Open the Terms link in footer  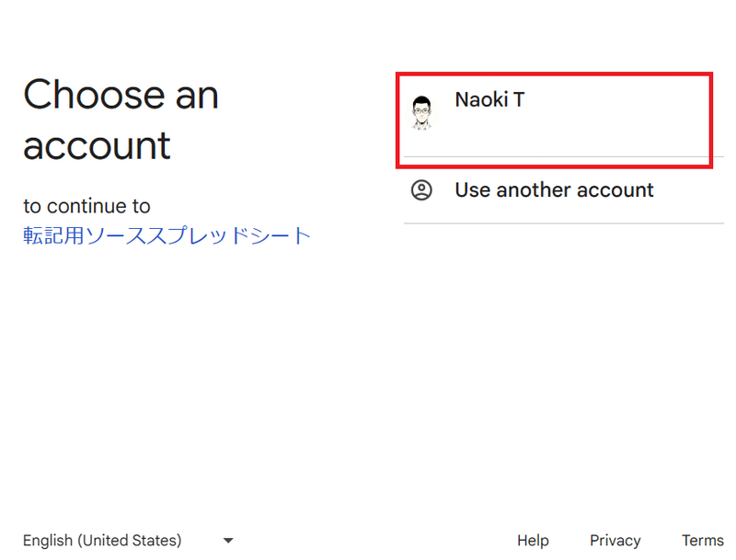point(703,541)
